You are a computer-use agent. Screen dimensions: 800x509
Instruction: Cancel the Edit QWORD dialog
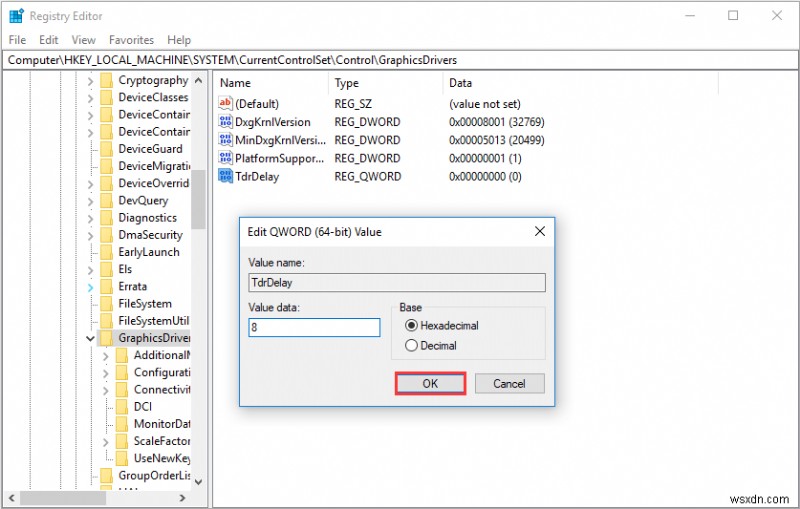tap(509, 384)
